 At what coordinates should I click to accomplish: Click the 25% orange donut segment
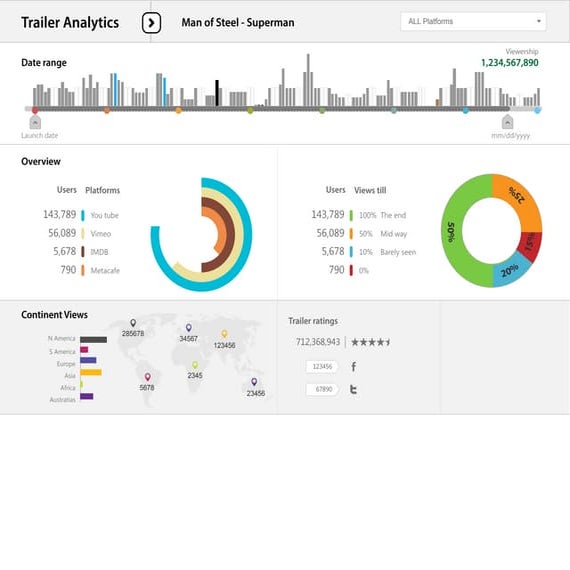coord(521,198)
